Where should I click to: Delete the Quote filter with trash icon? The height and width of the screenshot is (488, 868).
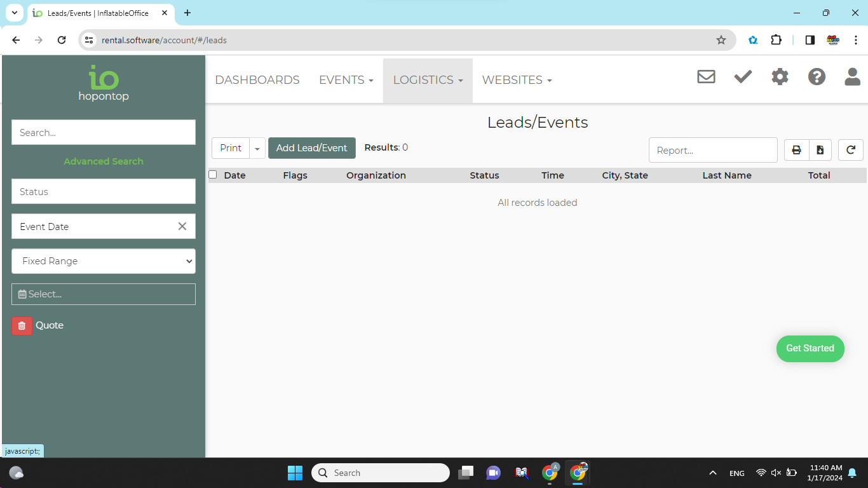click(x=22, y=325)
